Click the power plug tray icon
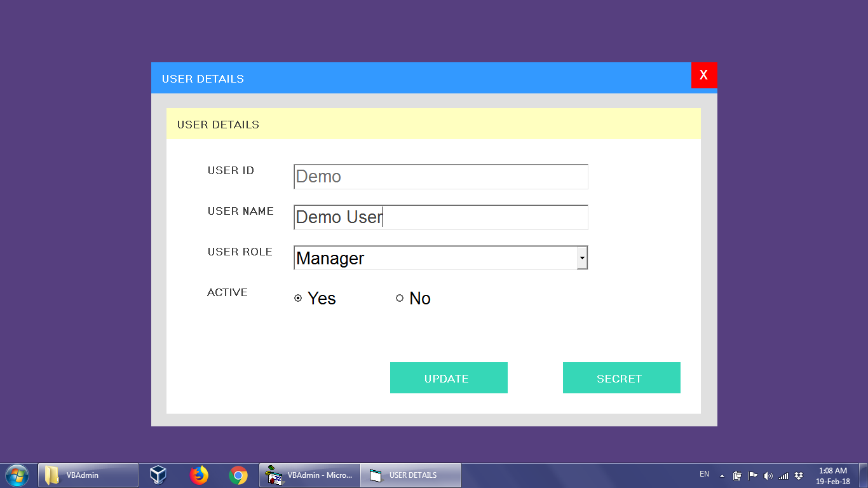This screenshot has height=488, width=868. (737, 475)
